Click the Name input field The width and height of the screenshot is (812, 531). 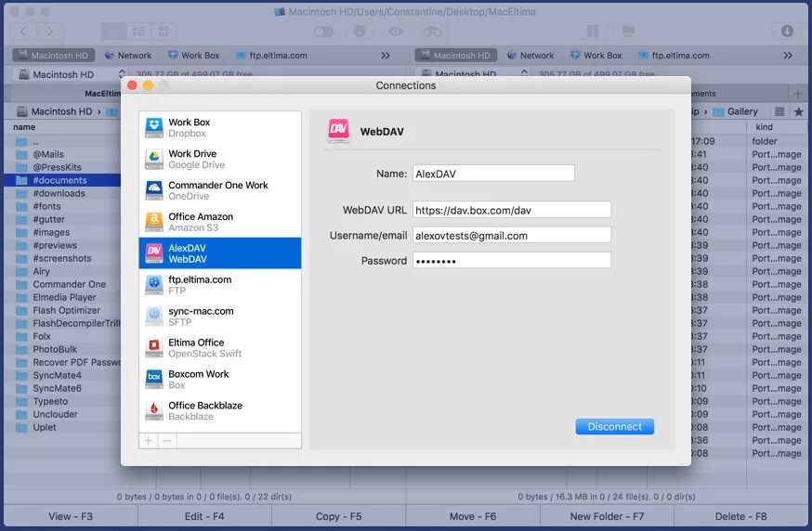pos(493,174)
